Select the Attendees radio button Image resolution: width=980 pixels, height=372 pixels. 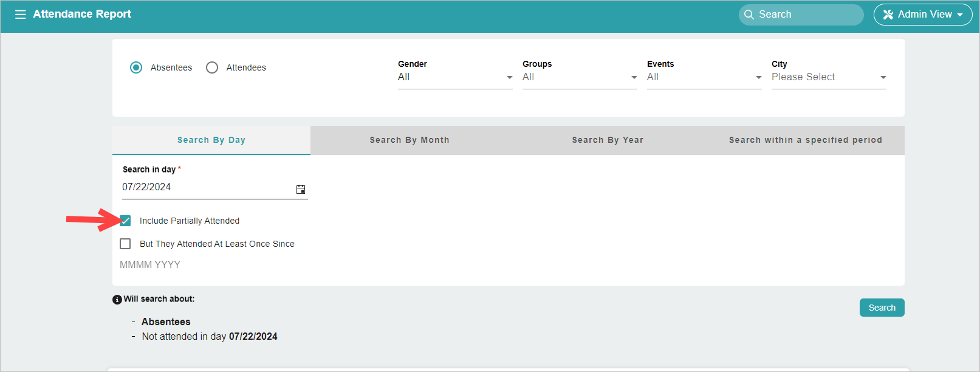tap(212, 67)
